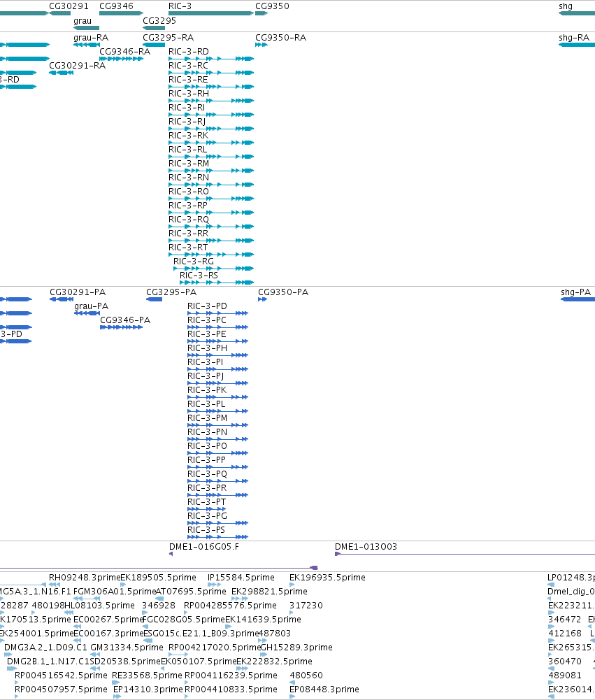Select EST RE33568.5prime

point(116,683)
